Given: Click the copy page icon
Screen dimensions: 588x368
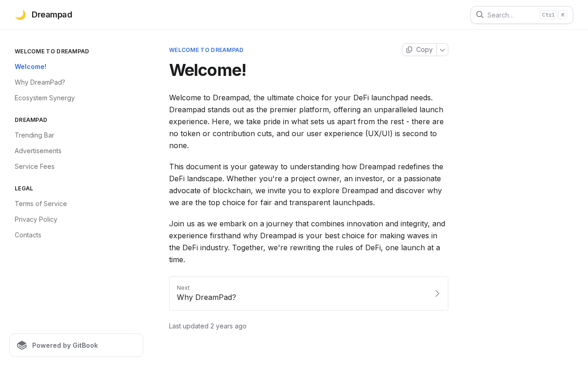Looking at the screenshot, I should [409, 50].
